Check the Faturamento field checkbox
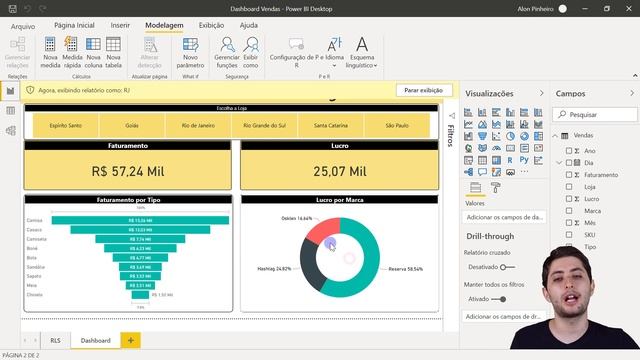The width and height of the screenshot is (640, 360). pyautogui.click(x=569, y=175)
